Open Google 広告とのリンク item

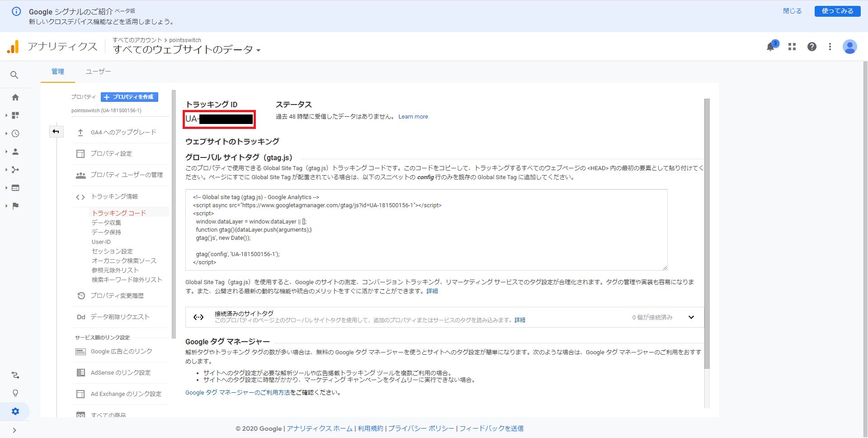[x=120, y=352]
